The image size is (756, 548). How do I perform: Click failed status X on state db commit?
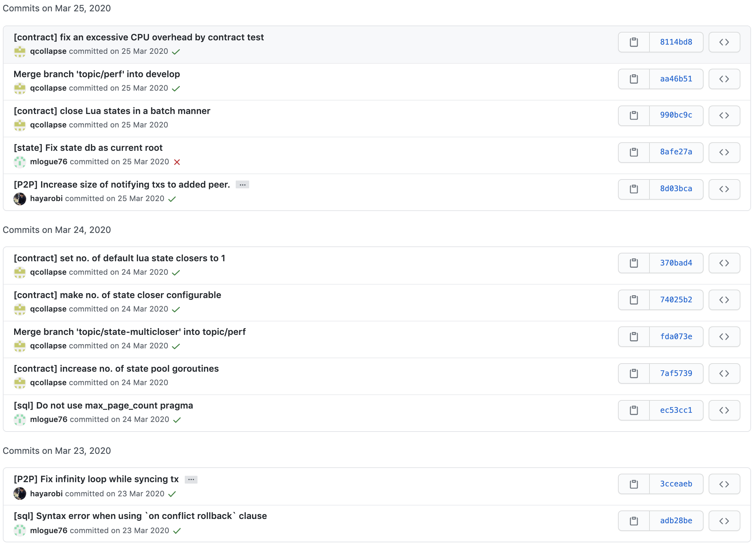[x=177, y=162]
